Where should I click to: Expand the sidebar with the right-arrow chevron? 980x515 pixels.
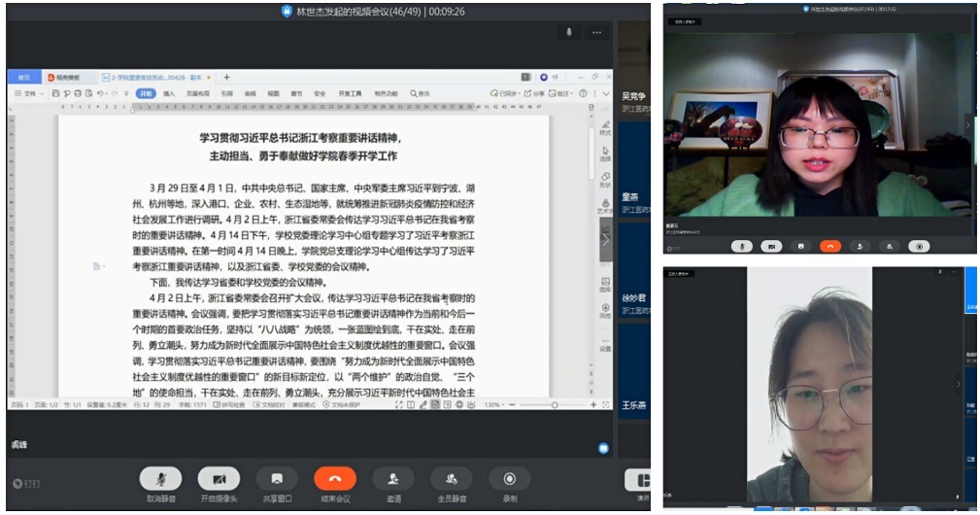click(x=605, y=240)
